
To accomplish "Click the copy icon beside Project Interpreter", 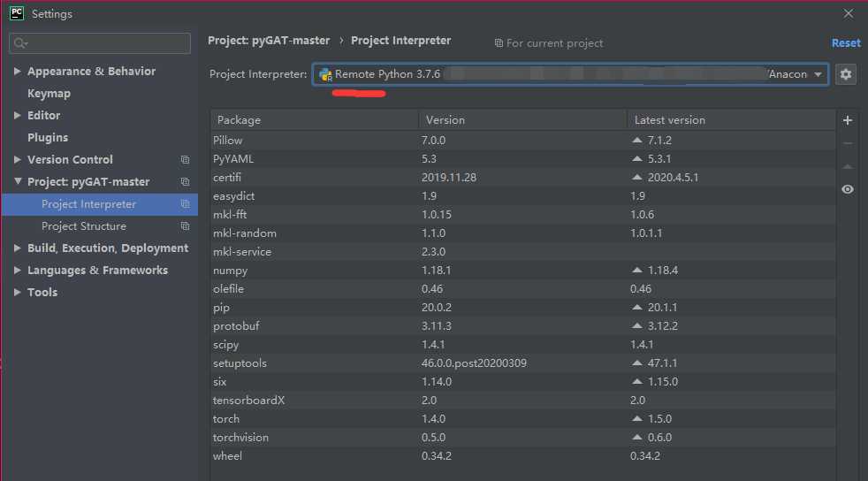I will tap(185, 204).
